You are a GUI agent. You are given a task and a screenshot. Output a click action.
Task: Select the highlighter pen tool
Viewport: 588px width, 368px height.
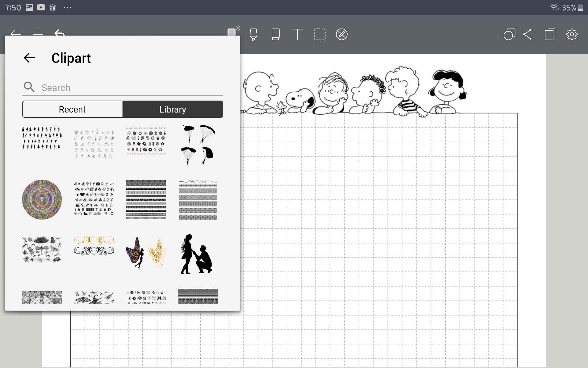coord(253,34)
